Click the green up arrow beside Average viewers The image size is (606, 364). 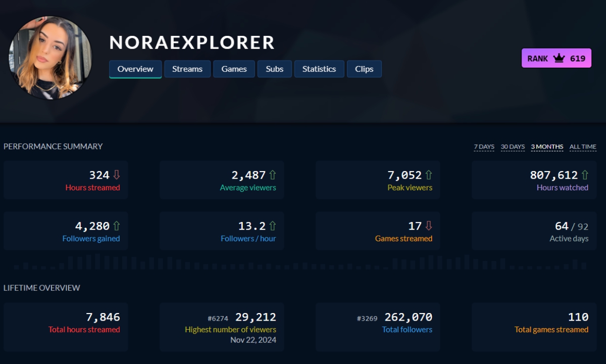pos(273,175)
